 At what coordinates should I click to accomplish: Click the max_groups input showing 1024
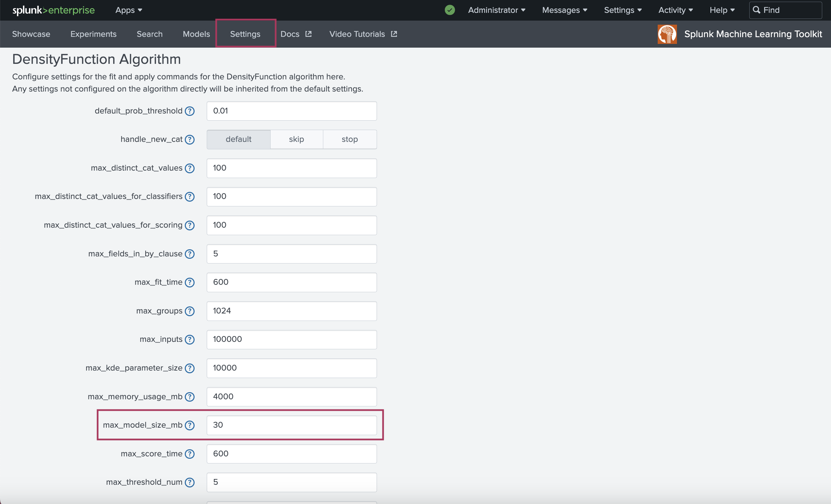(x=292, y=311)
